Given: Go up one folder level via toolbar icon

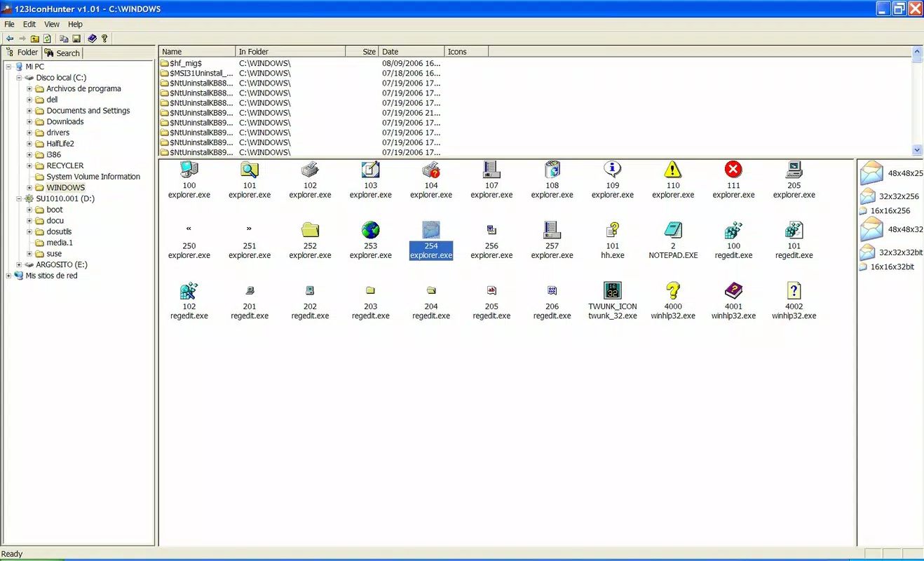Looking at the screenshot, I should [35, 39].
